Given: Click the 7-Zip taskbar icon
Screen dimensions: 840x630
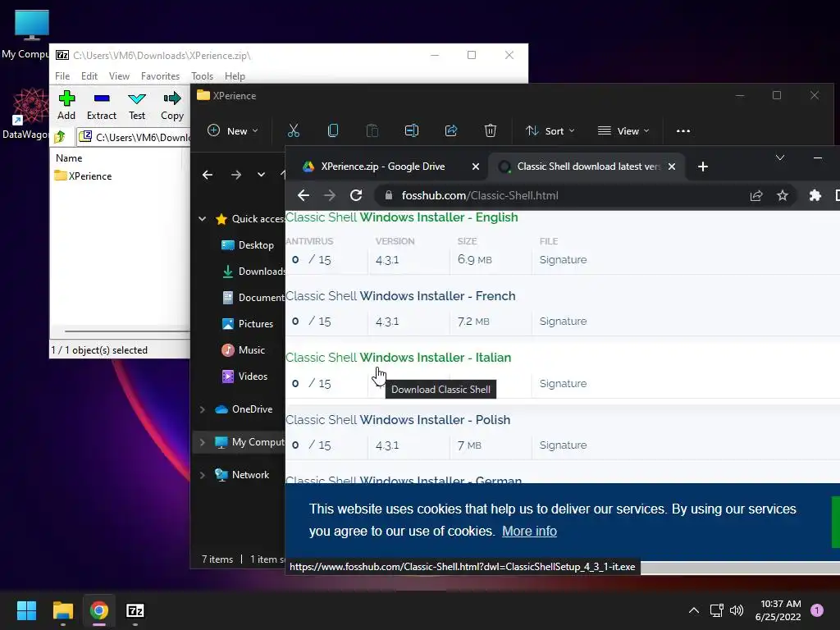Looking at the screenshot, I should pos(135,610).
